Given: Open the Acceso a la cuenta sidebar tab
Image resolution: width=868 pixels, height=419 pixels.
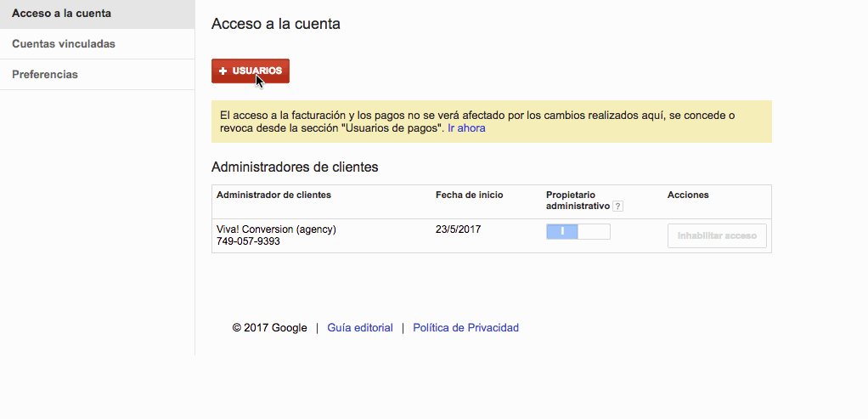Looking at the screenshot, I should pyautogui.click(x=97, y=14).
